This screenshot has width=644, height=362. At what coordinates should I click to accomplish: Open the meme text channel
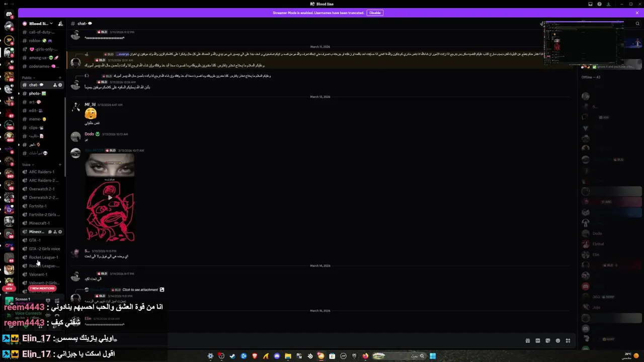42,119
